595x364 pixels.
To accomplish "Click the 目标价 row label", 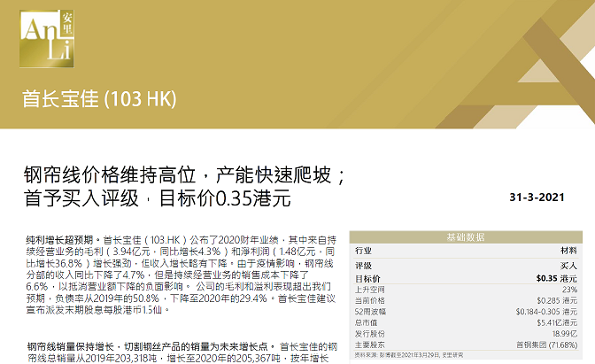I will coord(367,279).
